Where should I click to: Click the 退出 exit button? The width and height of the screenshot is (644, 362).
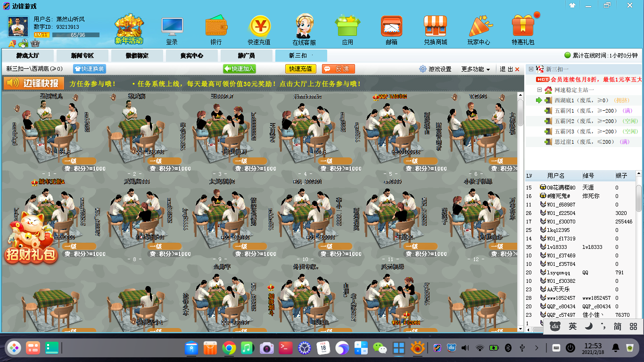point(509,69)
